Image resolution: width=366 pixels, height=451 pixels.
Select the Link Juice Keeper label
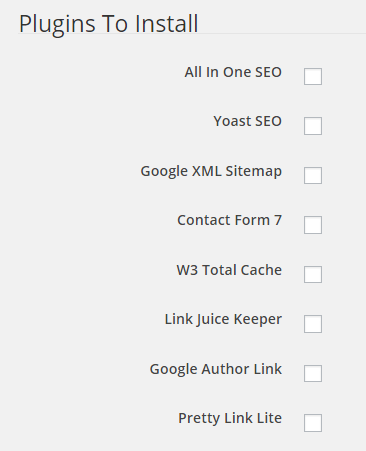223,319
